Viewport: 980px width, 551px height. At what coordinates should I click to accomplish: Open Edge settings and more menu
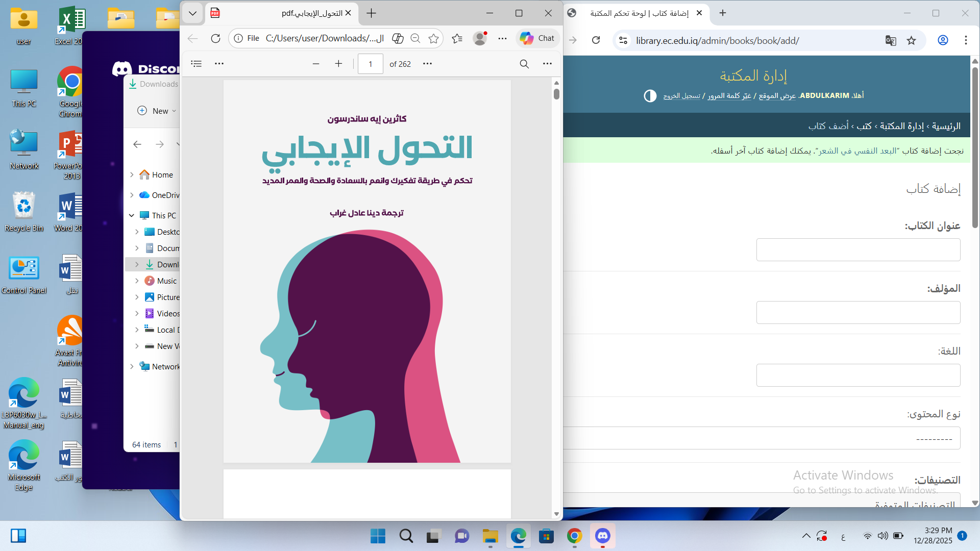pyautogui.click(x=502, y=38)
